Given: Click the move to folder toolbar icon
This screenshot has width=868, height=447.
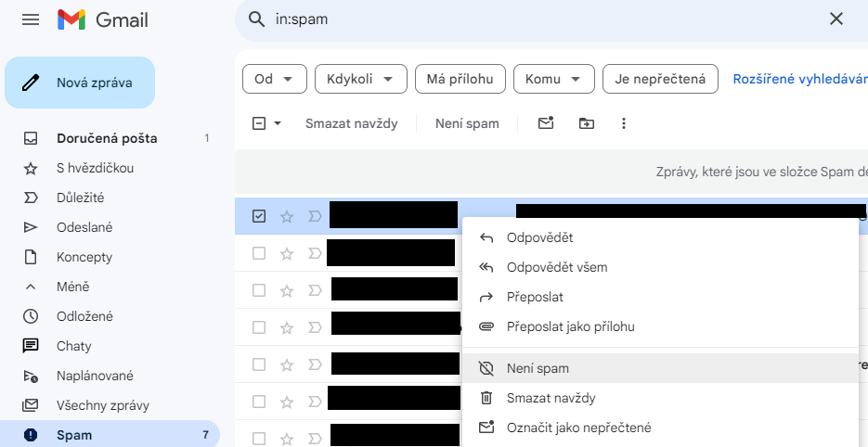Looking at the screenshot, I should pos(586,123).
